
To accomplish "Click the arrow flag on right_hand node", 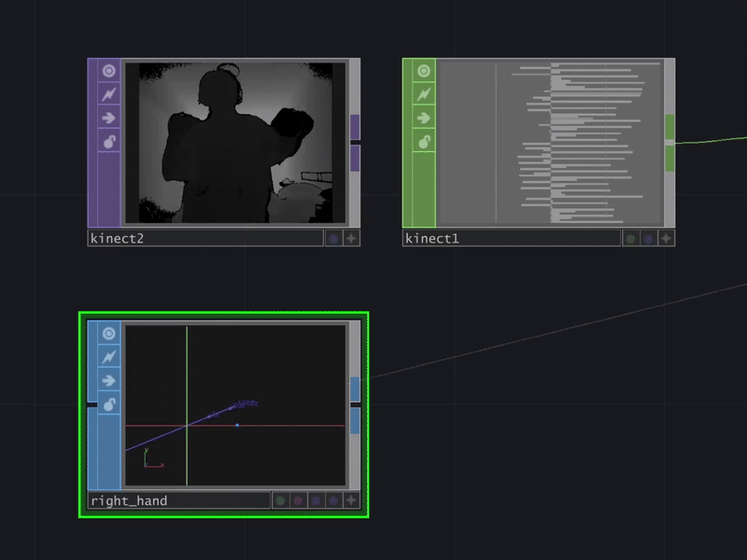I will (107, 379).
